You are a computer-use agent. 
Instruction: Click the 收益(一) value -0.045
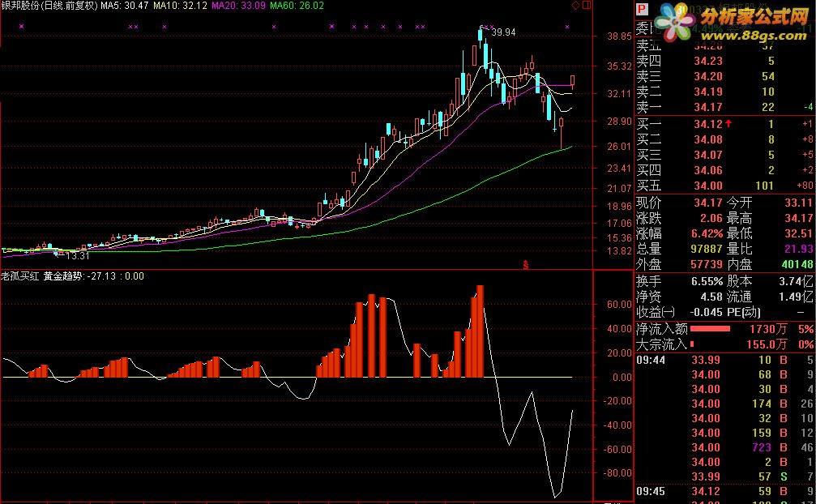(x=706, y=312)
